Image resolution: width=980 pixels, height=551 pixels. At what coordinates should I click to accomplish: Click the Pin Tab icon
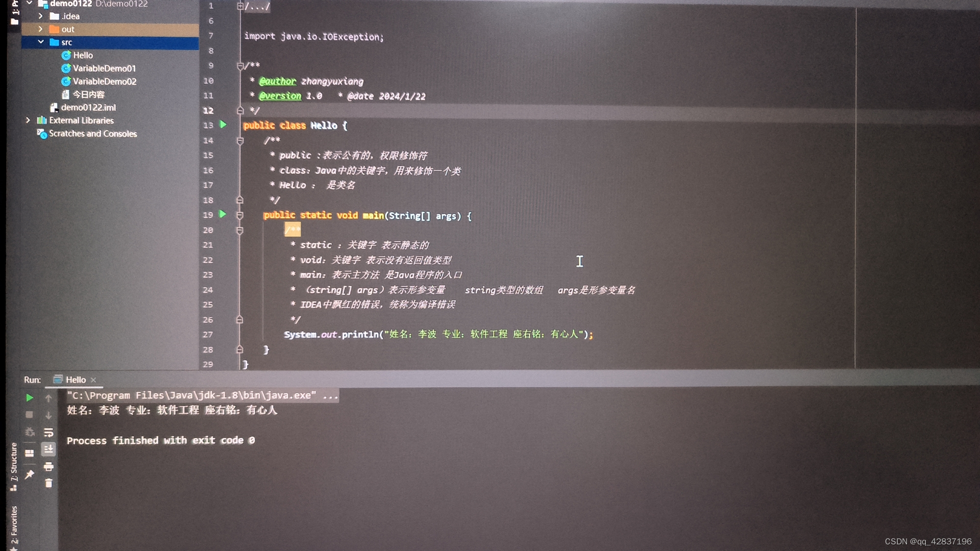tap(30, 474)
